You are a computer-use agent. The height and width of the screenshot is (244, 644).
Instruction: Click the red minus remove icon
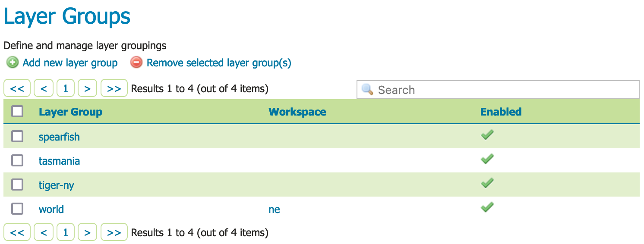click(x=136, y=63)
